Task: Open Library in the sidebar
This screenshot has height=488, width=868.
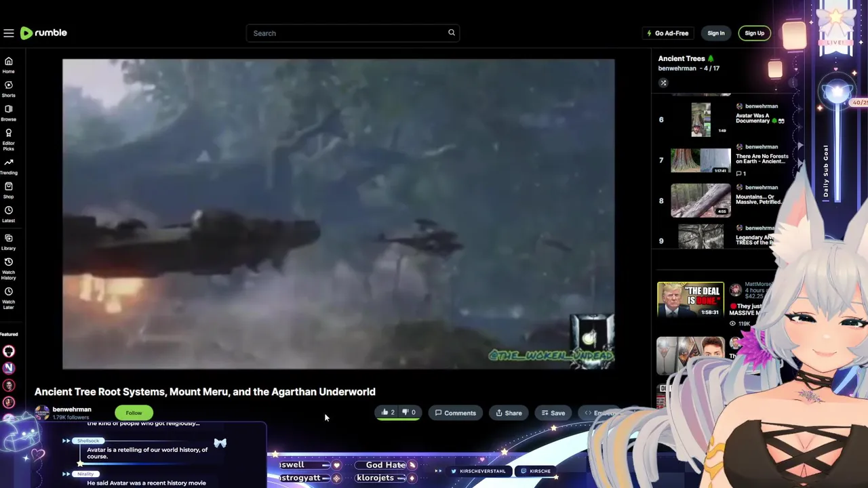Action: coord(9,242)
